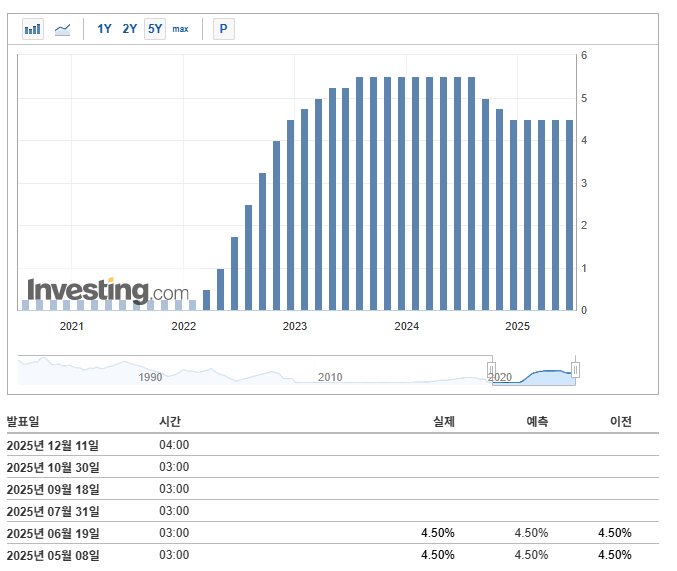This screenshot has height=571, width=677.
Task: Switch to bar chart view
Action: [33, 29]
